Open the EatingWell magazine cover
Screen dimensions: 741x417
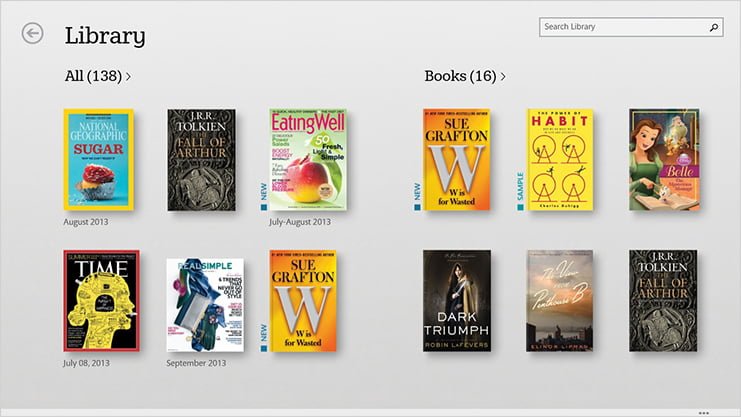point(308,160)
